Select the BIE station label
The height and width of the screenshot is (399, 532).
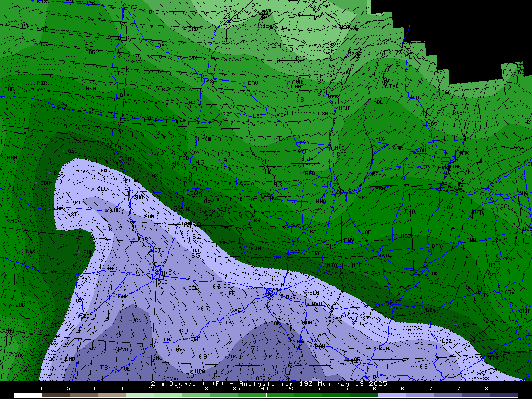114,230
